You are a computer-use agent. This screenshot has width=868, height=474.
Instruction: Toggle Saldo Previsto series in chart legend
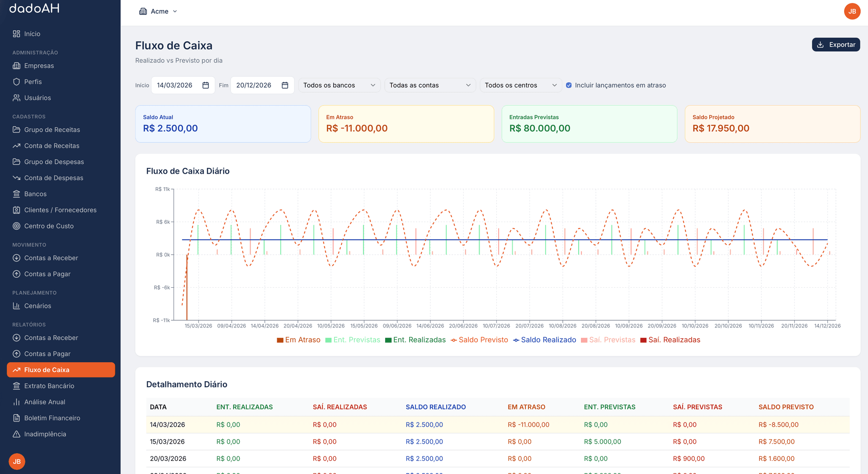[x=483, y=340]
